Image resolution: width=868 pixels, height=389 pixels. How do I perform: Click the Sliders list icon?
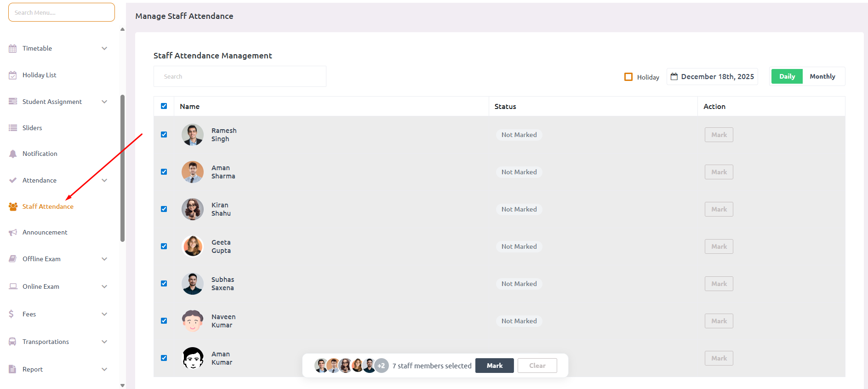pos(13,128)
